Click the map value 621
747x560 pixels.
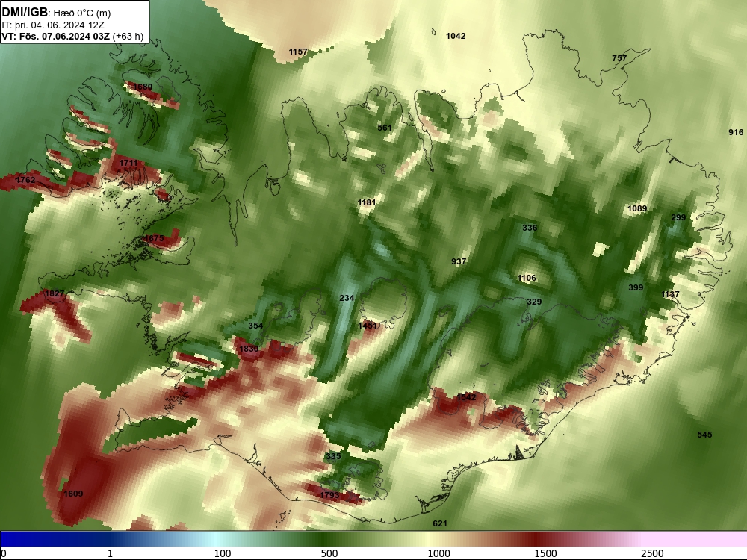[440, 523]
